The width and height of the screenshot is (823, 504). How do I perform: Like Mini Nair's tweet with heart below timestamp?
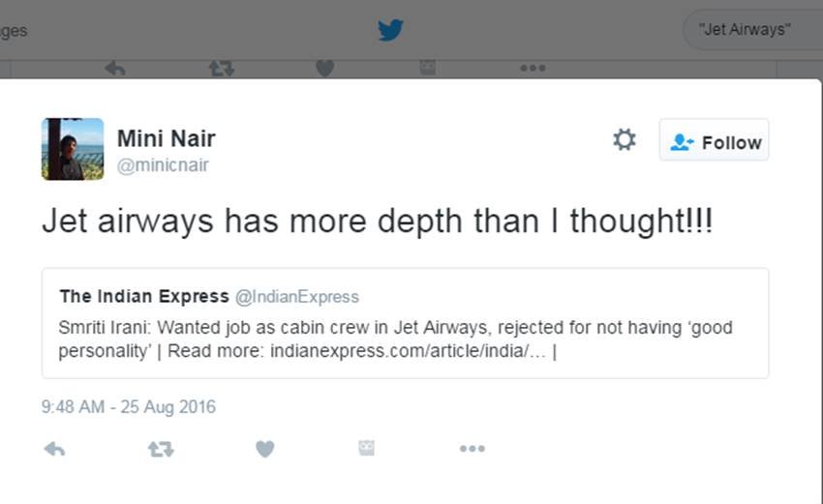[264, 449]
